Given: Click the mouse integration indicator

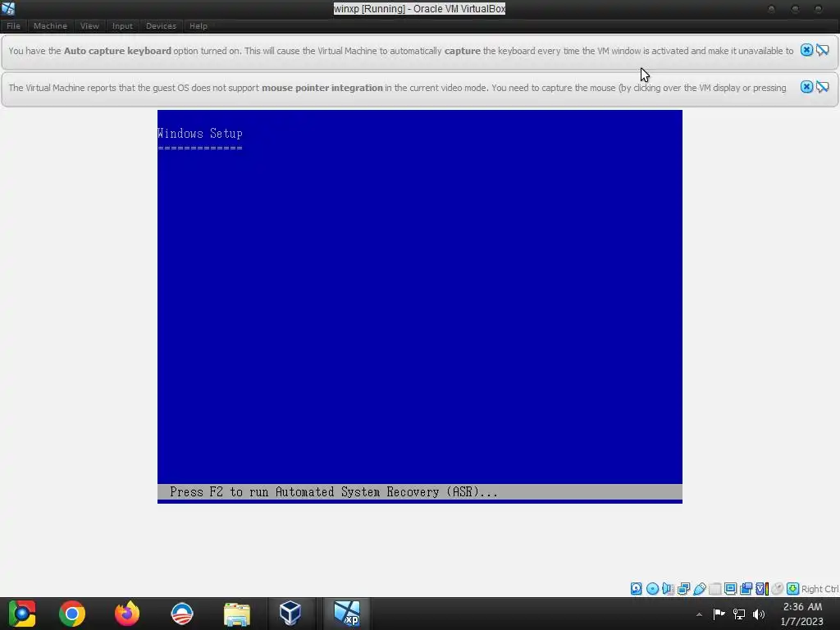Looking at the screenshot, I should pos(778,589).
